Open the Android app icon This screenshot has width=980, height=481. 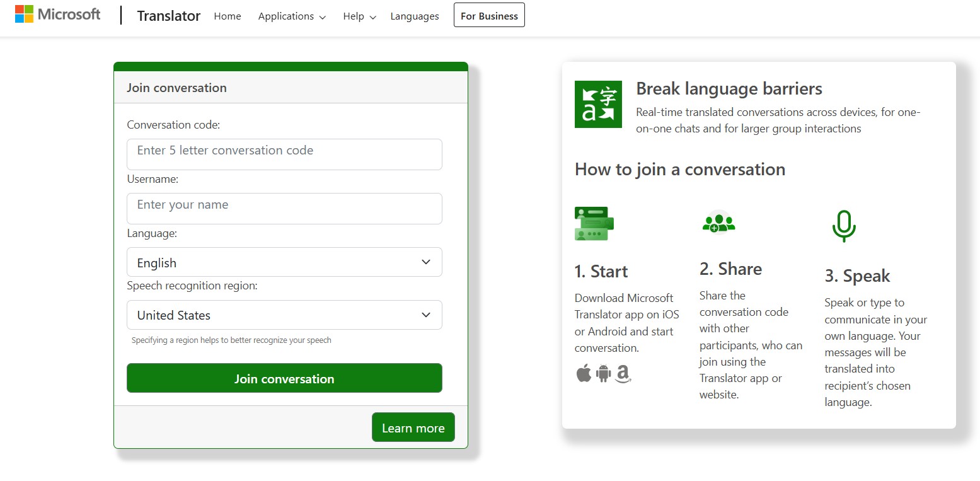[604, 373]
